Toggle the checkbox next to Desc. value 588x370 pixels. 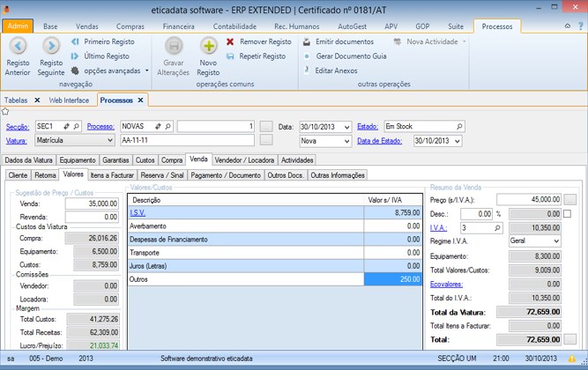coord(568,213)
